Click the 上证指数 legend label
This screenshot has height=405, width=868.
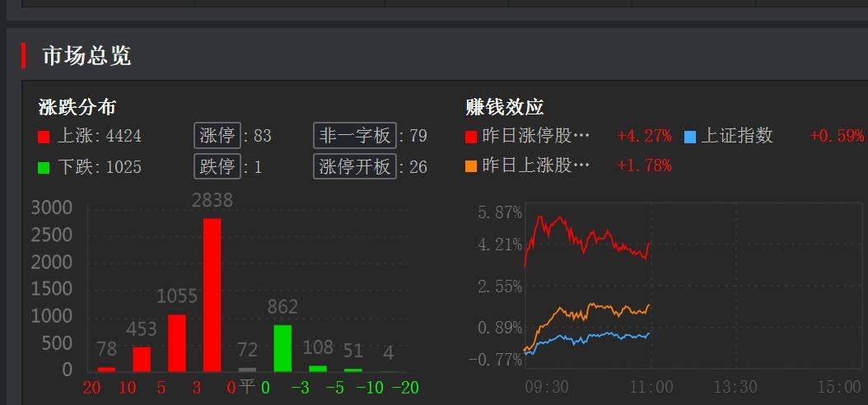(x=736, y=136)
